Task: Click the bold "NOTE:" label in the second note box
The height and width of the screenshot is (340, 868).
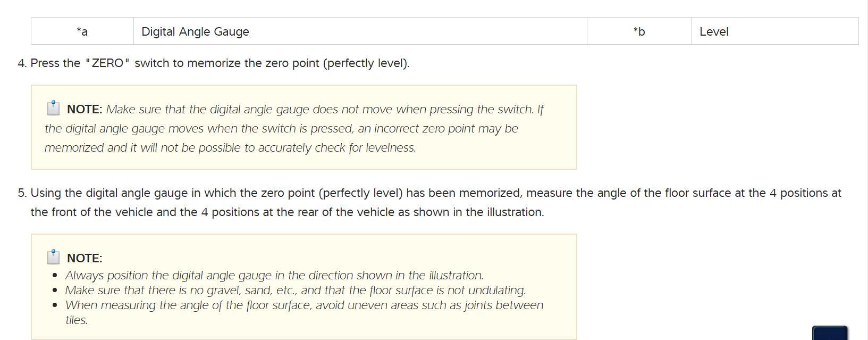Action: coord(85,259)
